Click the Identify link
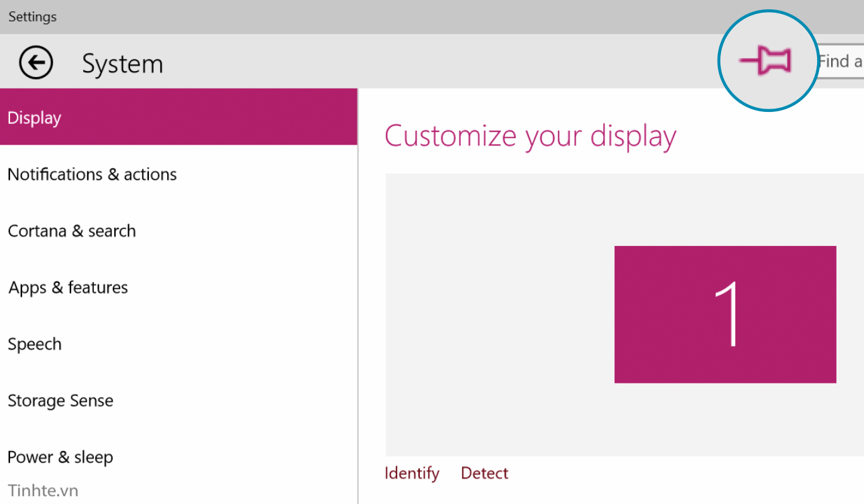Viewport: 864px width, 504px height. tap(412, 473)
